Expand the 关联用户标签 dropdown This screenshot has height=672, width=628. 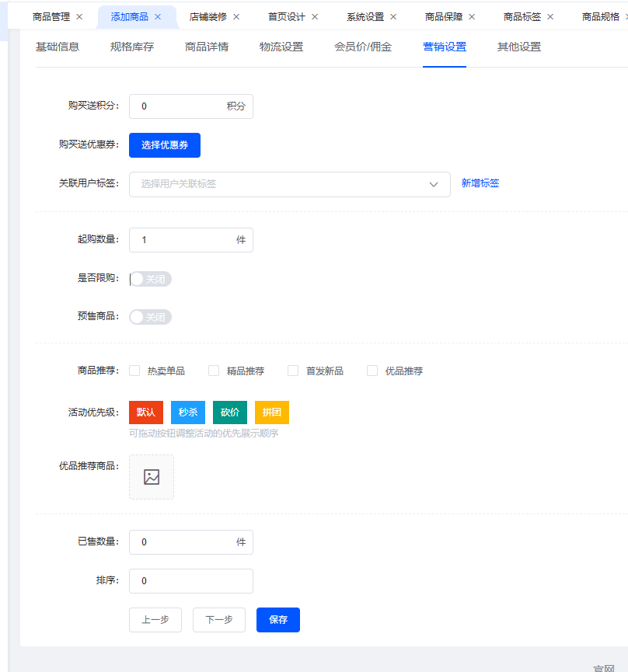pyautogui.click(x=289, y=184)
